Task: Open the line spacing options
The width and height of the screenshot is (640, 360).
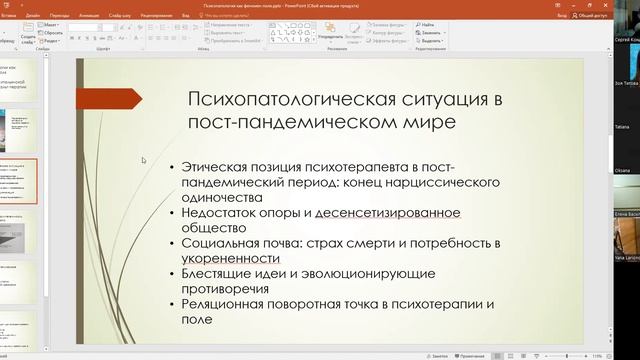Action: click(x=196, y=27)
